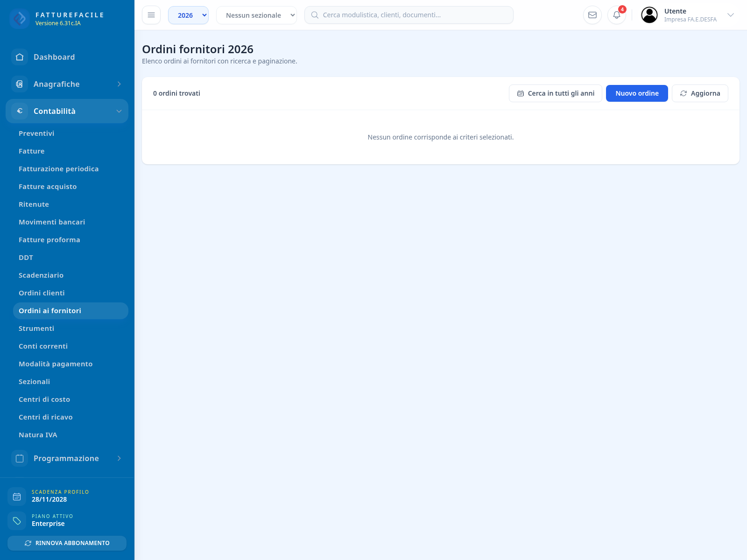Screen dimensions: 747x560
Task: Click Cerca in tutti gli anni button
Action: coord(556,93)
